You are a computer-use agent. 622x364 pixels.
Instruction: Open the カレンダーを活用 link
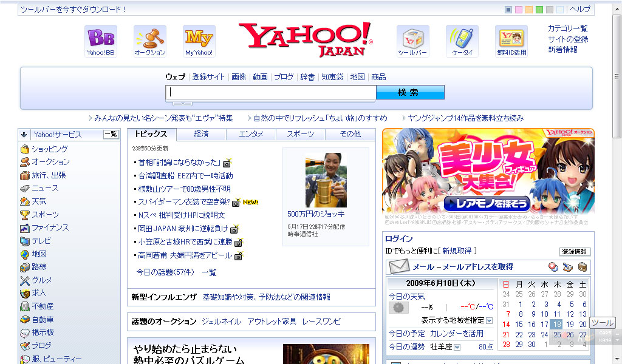pos(457,334)
